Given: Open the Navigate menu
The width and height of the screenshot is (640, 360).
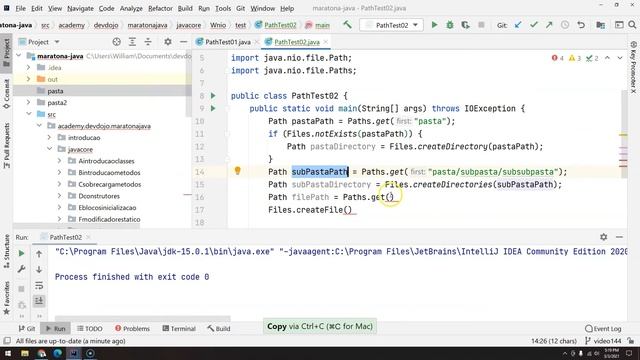Looking at the screenshot, I should (80, 8).
